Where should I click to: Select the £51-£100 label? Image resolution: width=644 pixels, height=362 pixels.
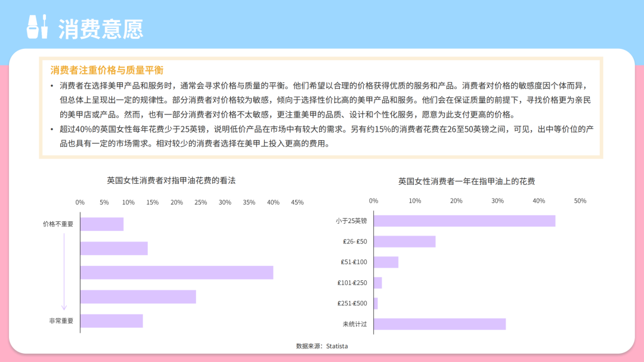pos(354,262)
